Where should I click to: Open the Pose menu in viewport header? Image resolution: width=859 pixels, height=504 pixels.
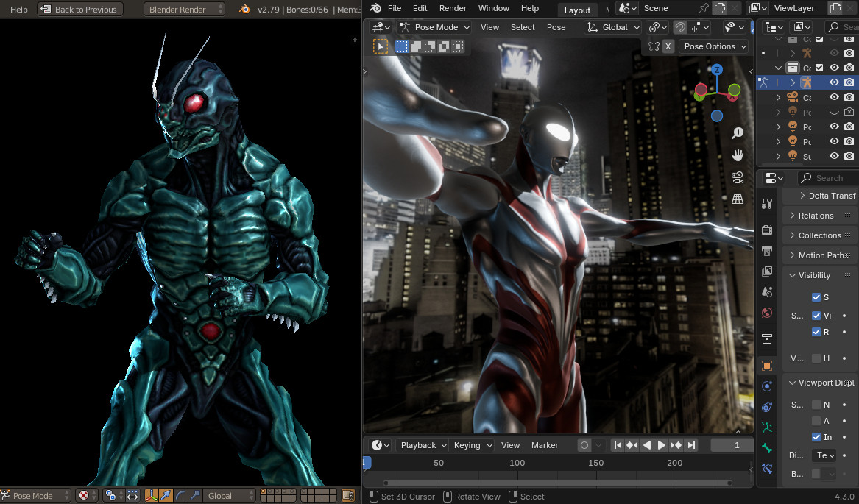click(x=556, y=27)
